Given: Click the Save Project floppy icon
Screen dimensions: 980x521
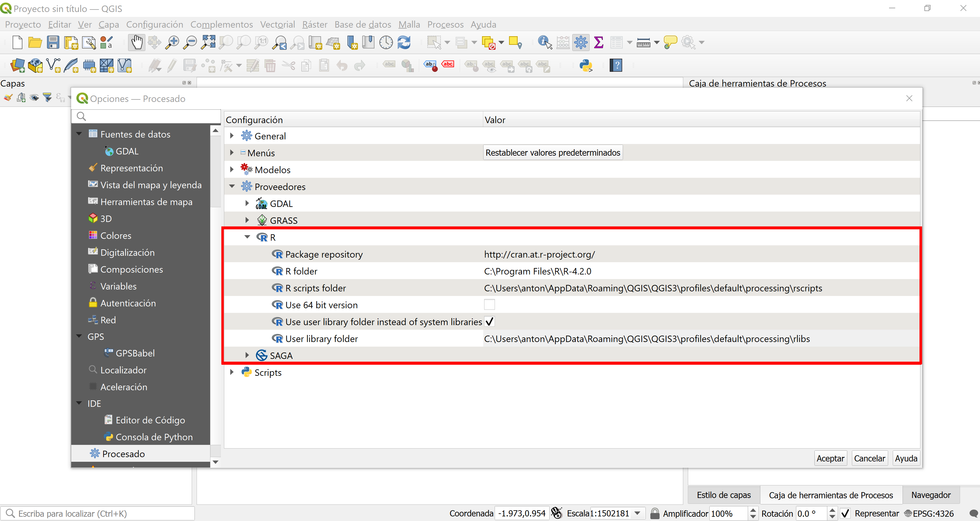Looking at the screenshot, I should 53,42.
